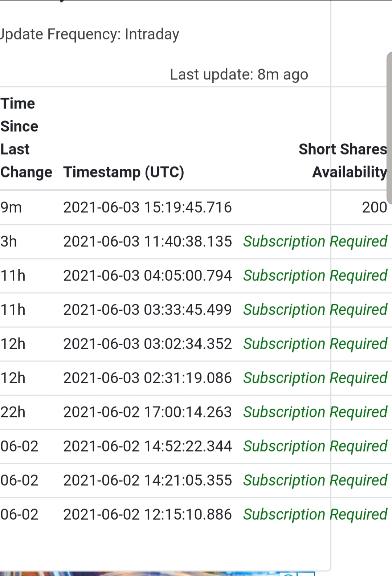Click the Short Shares Availability column header
The image size is (392, 576).
343,160
